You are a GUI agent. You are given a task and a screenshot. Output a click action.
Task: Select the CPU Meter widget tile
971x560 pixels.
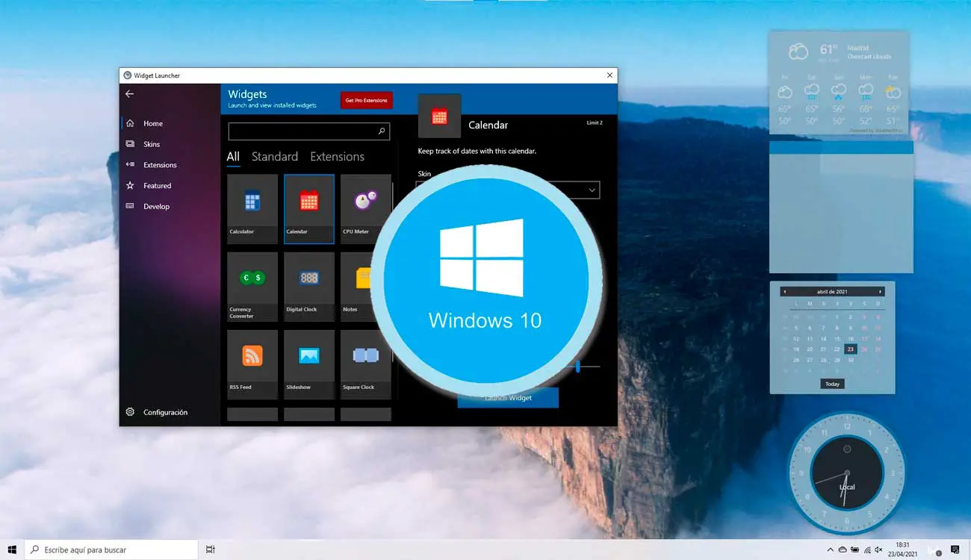(365, 209)
